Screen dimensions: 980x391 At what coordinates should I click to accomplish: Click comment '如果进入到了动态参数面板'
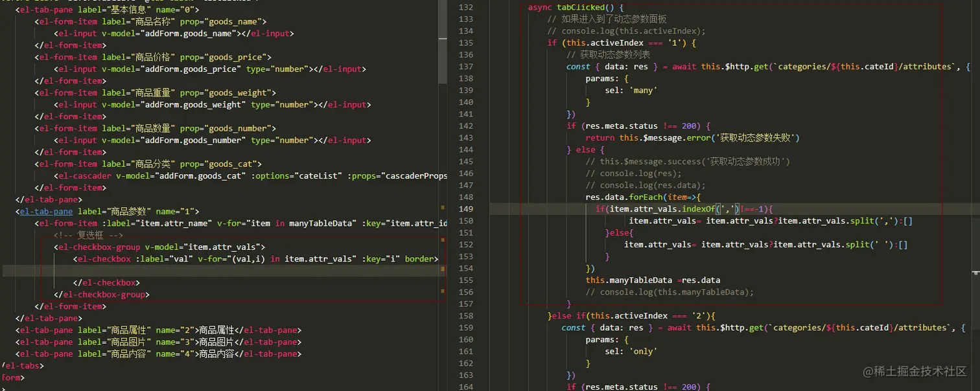[607, 19]
